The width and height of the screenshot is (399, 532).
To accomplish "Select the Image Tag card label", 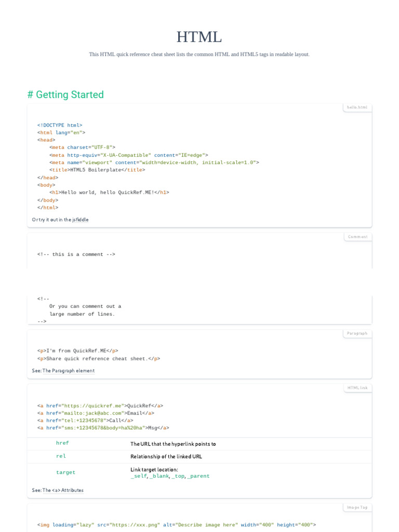I will (x=357, y=508).
